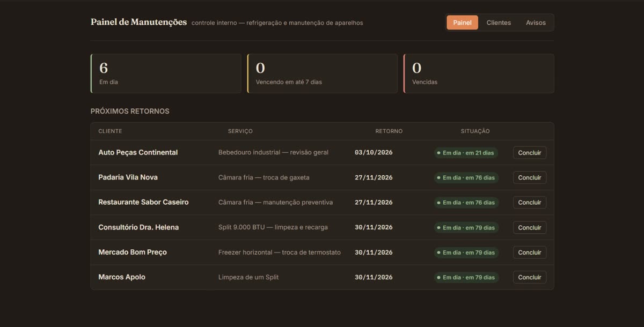
Task: Click Concluir for Marcos Apolo
Action: (530, 277)
